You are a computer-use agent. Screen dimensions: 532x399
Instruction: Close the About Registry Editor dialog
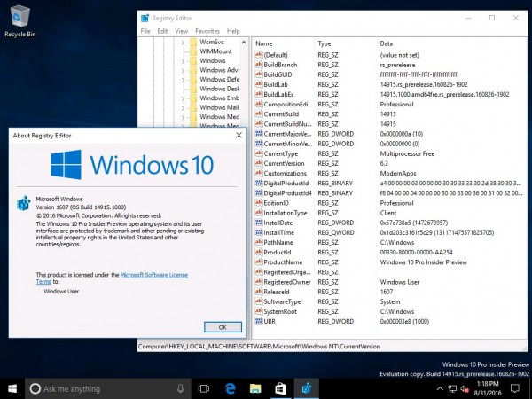point(239,135)
